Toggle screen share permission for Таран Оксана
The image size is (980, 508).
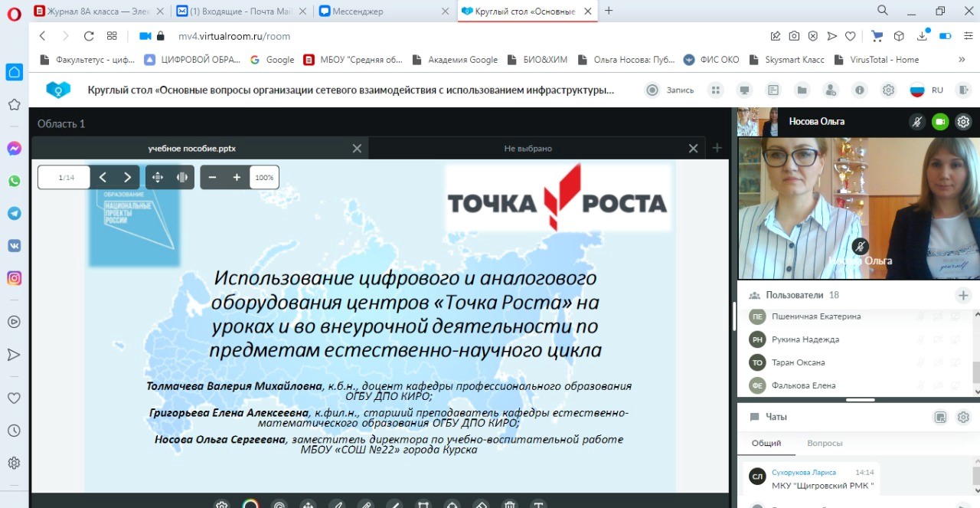(x=955, y=362)
